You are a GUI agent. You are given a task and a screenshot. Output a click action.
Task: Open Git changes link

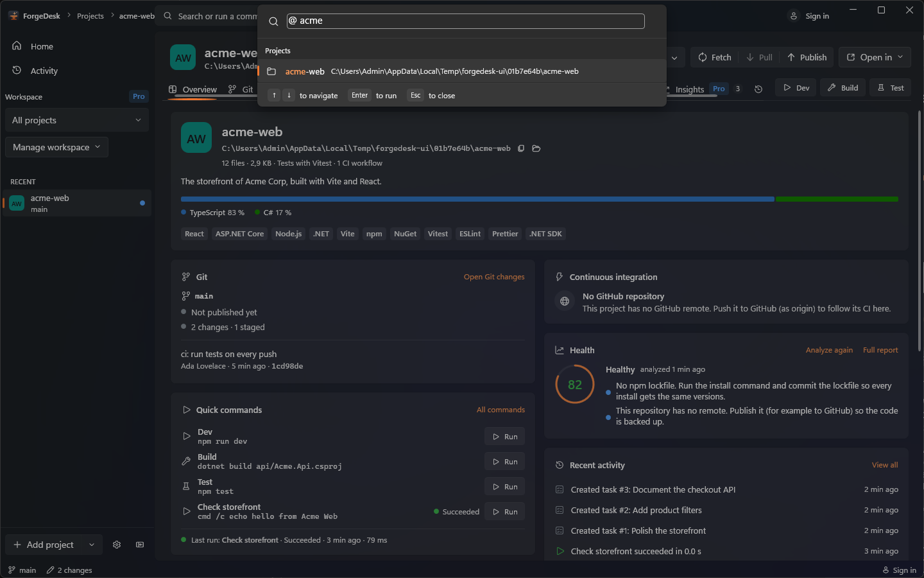[x=494, y=277]
